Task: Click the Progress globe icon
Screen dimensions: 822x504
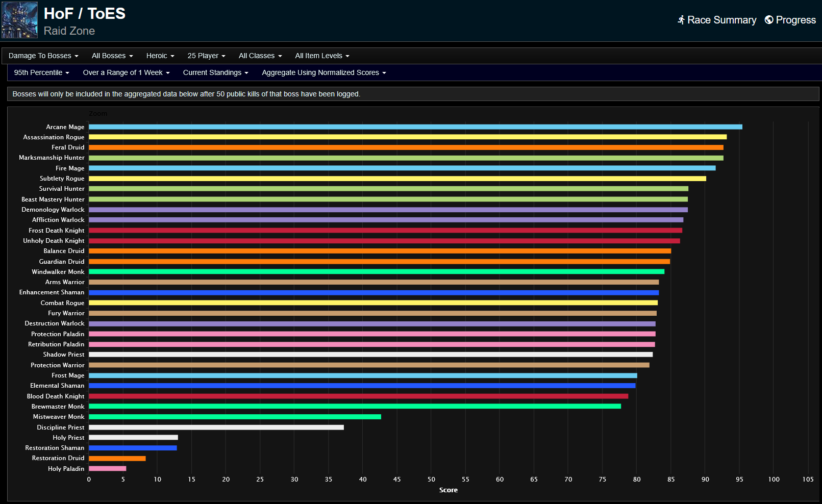Action: 768,20
